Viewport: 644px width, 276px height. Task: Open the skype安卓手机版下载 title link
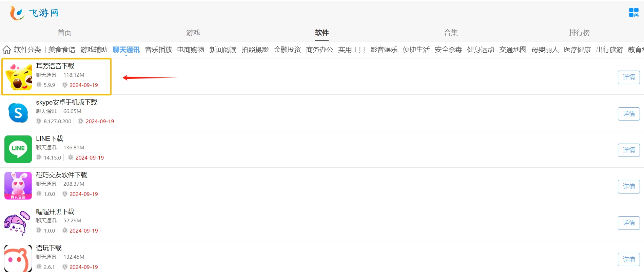tap(67, 102)
